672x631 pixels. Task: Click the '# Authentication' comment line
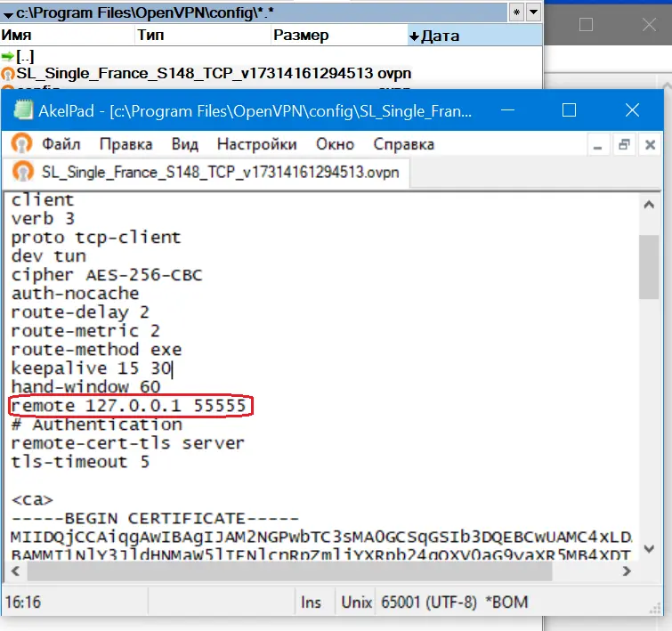(96, 425)
